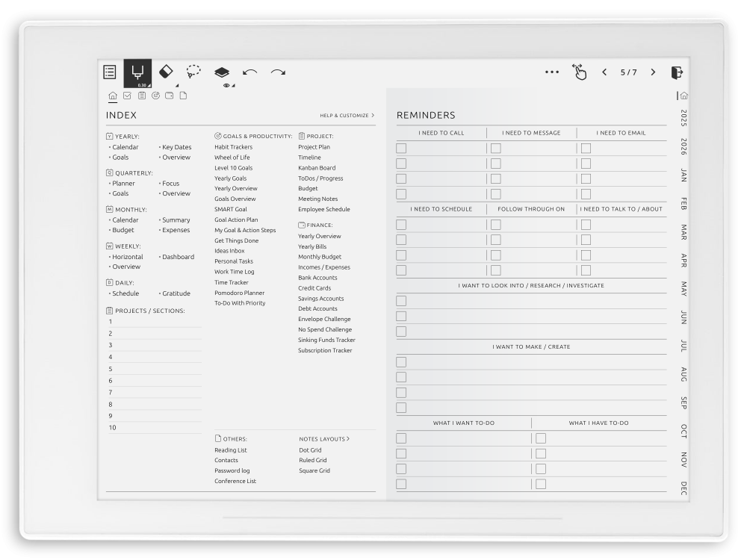This screenshot has width=747, height=560.
Task: Open the hamburger menu icon
Action: [x=109, y=71]
